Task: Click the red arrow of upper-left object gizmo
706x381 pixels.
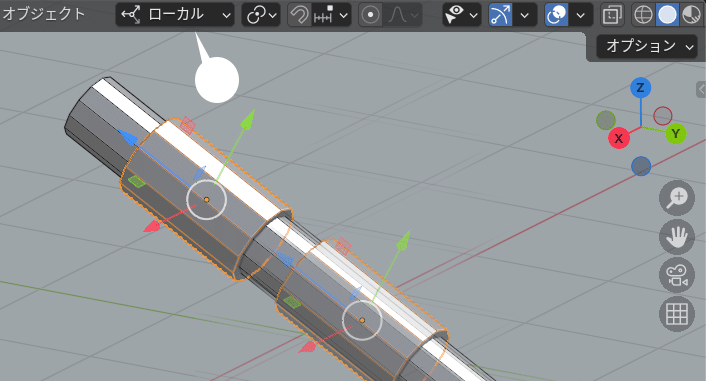Action: (152, 226)
